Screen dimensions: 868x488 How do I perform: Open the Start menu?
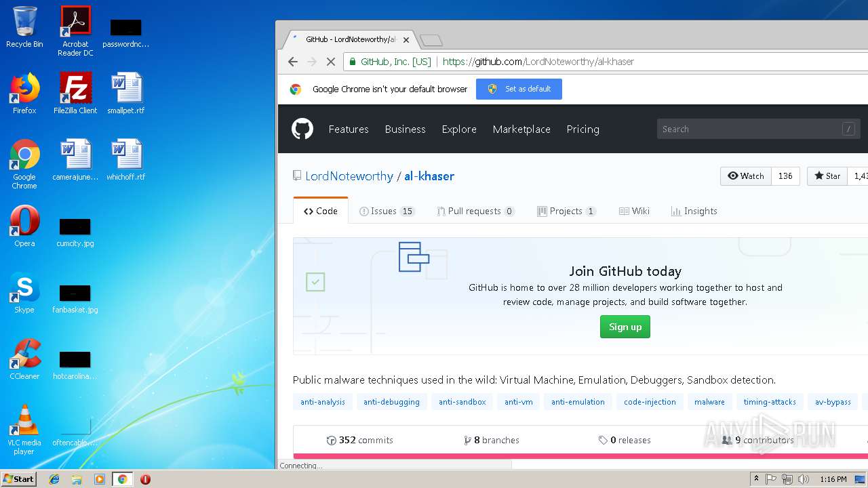(19, 479)
